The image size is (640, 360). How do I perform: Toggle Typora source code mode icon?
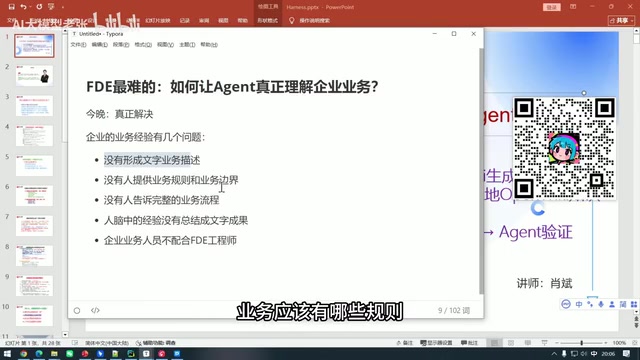click(x=95, y=310)
